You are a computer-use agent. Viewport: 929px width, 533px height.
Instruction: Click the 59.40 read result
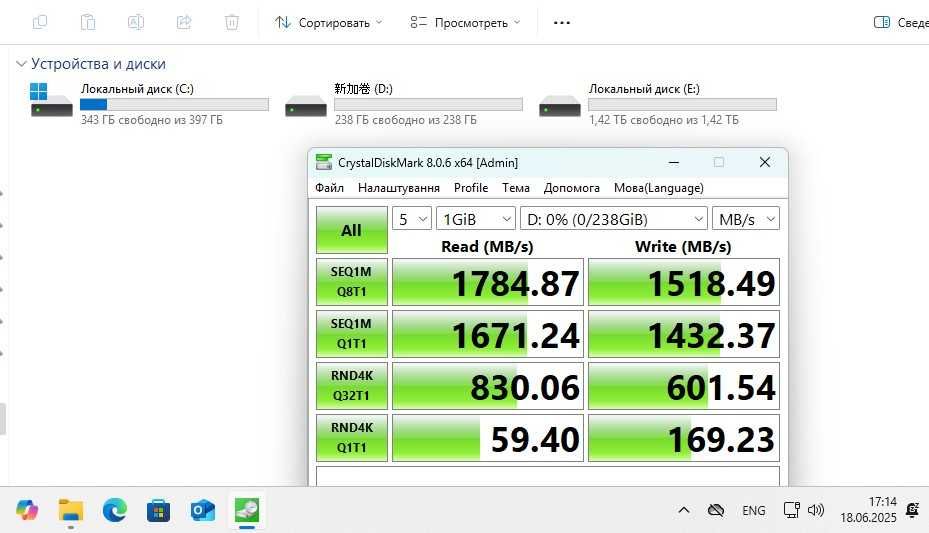pyautogui.click(x=488, y=438)
